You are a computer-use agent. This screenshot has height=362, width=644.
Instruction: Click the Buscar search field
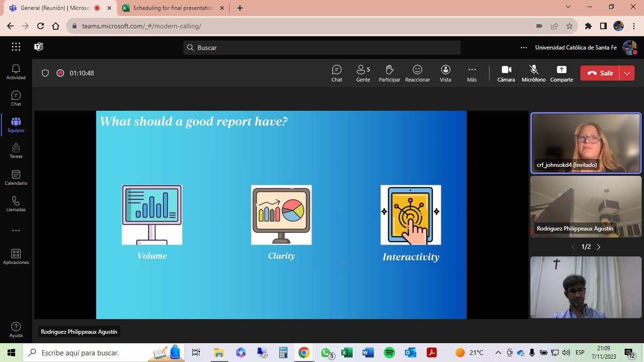322,48
